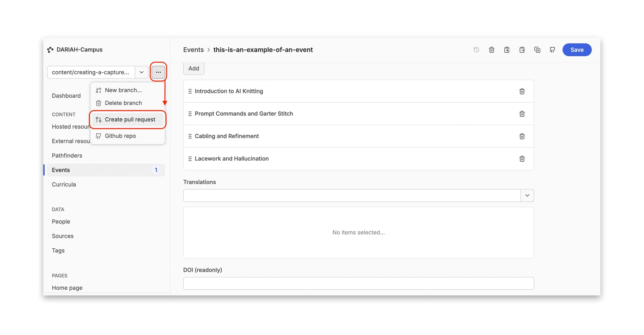Choose Create pull request from the menu
This screenshot has height=335, width=644.
(x=129, y=119)
